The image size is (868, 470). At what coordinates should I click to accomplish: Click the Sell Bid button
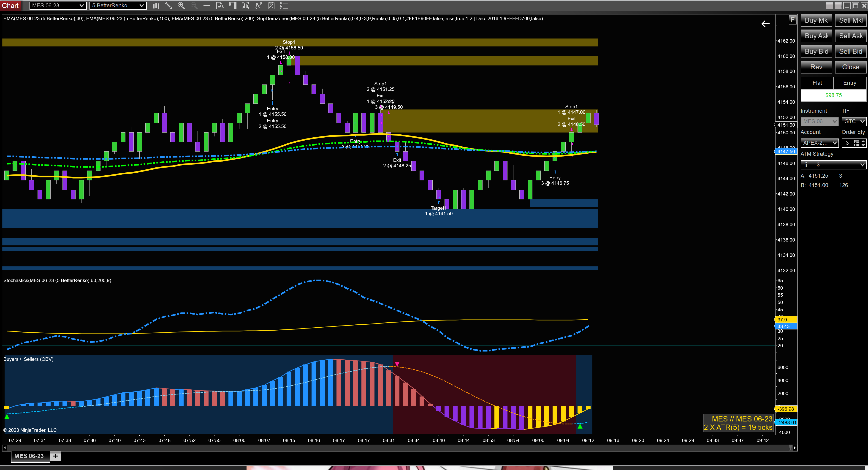click(x=850, y=51)
